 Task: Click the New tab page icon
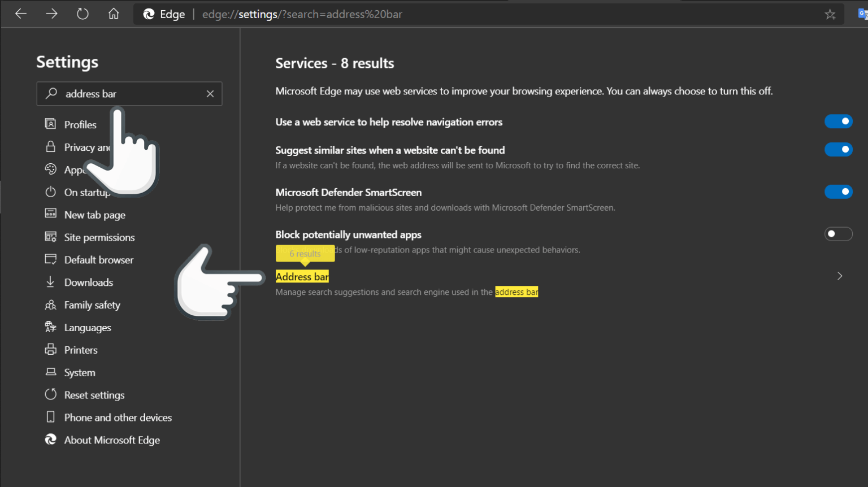pos(50,214)
